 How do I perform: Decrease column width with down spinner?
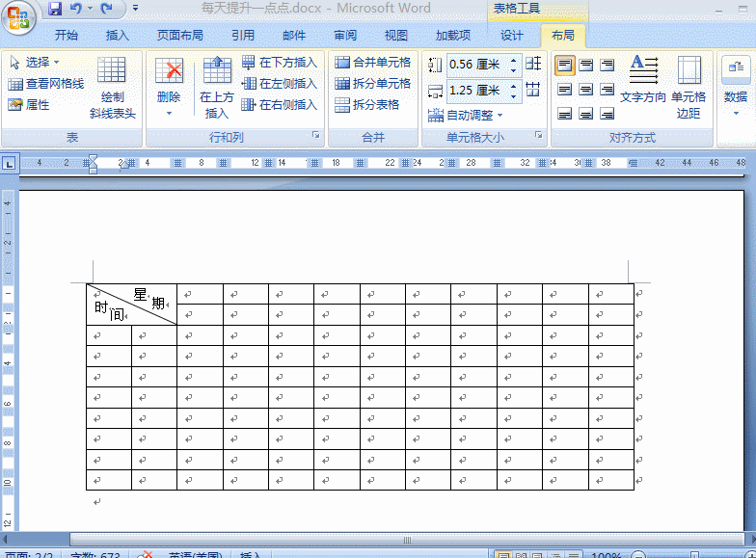[x=513, y=96]
